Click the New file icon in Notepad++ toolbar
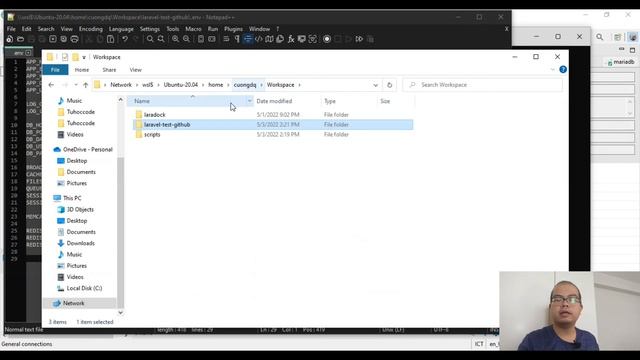Screen dimensions: 640x360 click(x=9, y=39)
